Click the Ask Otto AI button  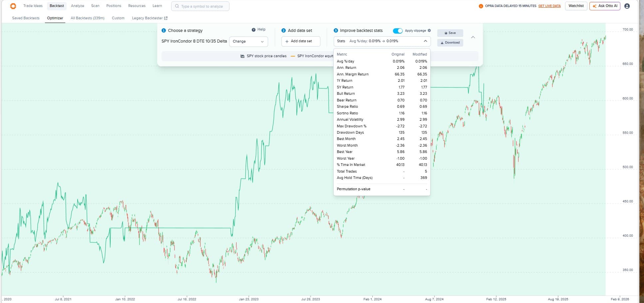click(x=605, y=6)
